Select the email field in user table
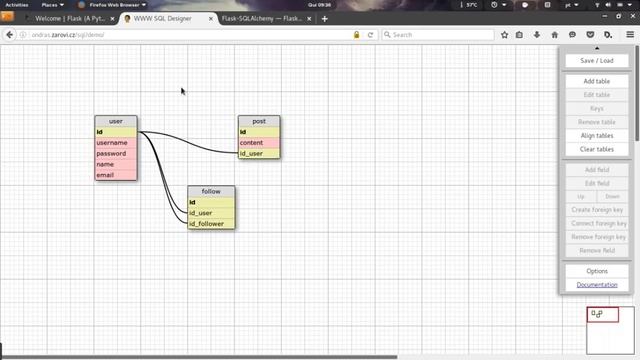The width and height of the screenshot is (640, 360). (116, 175)
